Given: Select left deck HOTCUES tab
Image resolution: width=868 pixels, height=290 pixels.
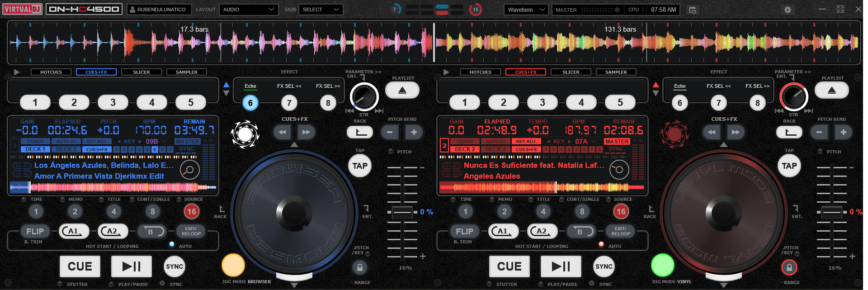Looking at the screenshot, I should pyautogui.click(x=51, y=72).
